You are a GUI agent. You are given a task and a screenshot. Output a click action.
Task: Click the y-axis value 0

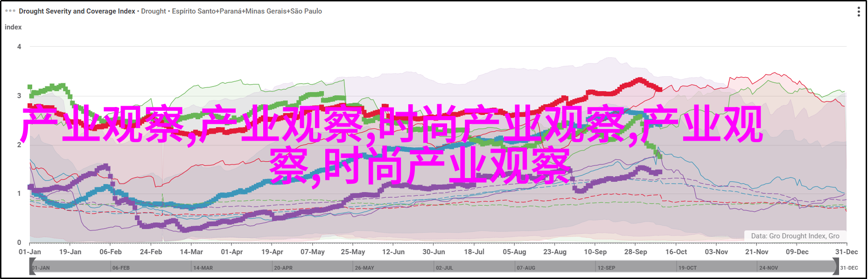tap(19, 242)
